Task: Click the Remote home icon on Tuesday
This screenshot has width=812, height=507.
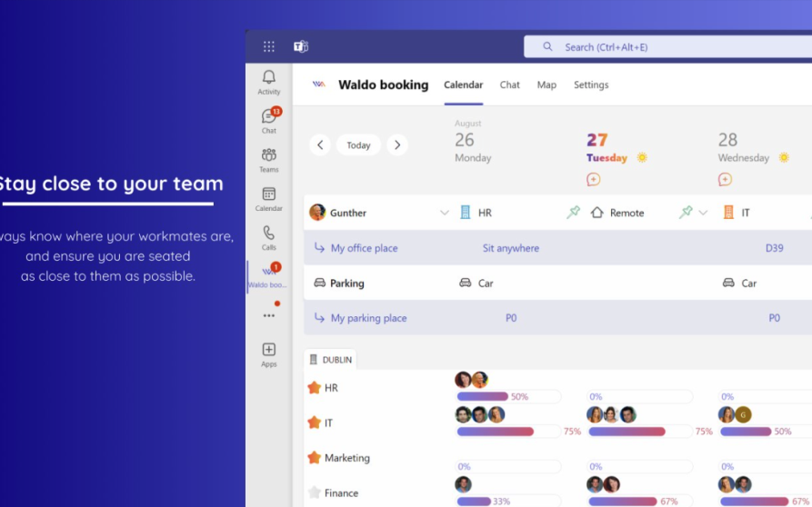Action: tap(597, 212)
